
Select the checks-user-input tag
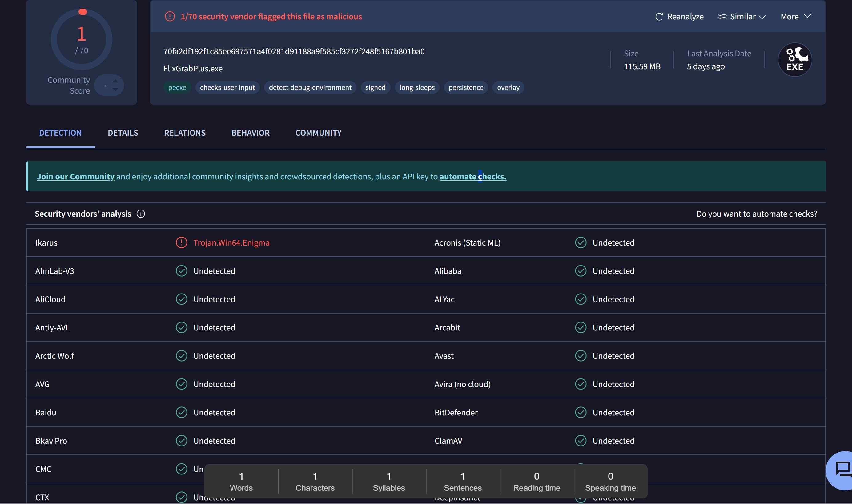tap(227, 88)
